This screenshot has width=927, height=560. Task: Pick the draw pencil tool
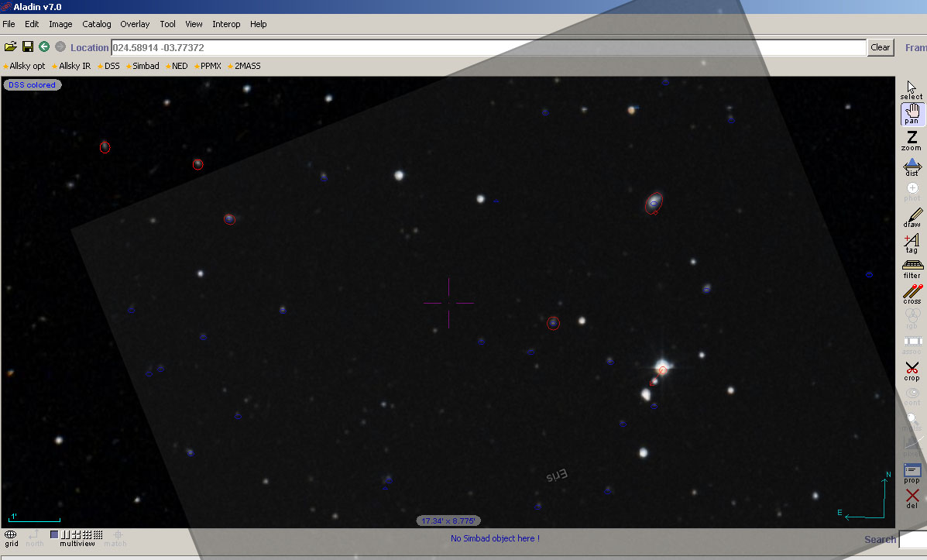pos(912,217)
